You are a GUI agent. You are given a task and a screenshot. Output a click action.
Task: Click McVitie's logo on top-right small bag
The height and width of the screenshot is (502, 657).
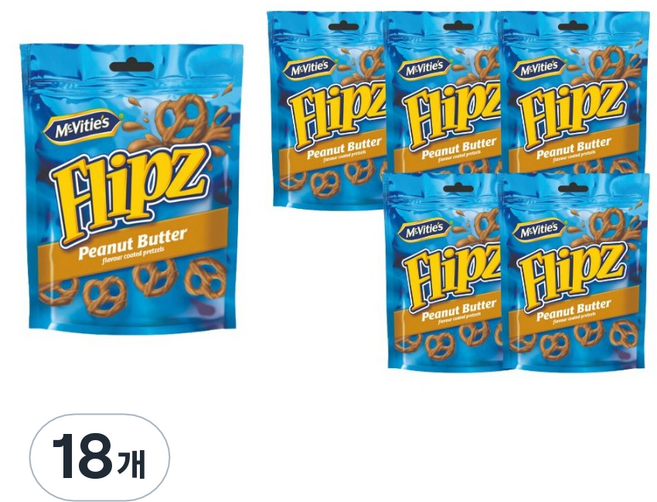pyautogui.click(x=540, y=68)
